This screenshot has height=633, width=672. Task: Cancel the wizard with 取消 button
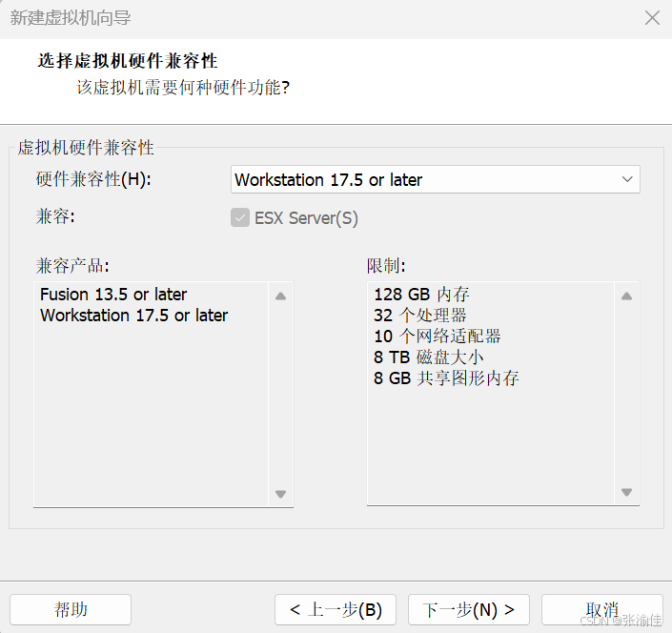(x=602, y=609)
